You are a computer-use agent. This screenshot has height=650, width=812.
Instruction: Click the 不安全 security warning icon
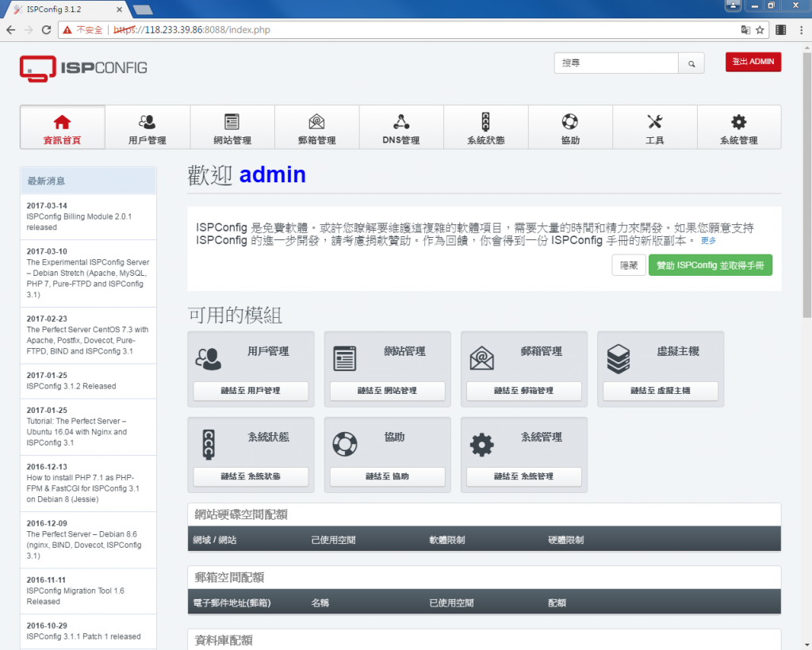(67, 30)
